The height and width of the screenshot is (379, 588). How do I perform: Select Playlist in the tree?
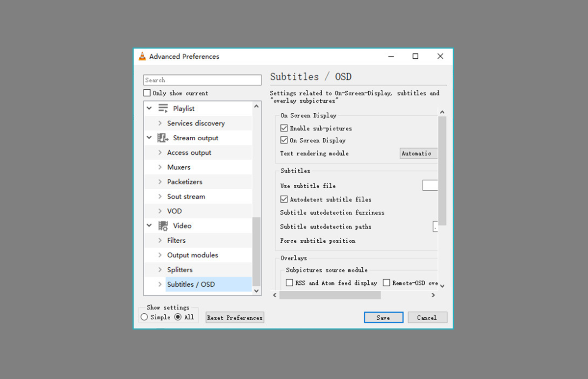[184, 108]
